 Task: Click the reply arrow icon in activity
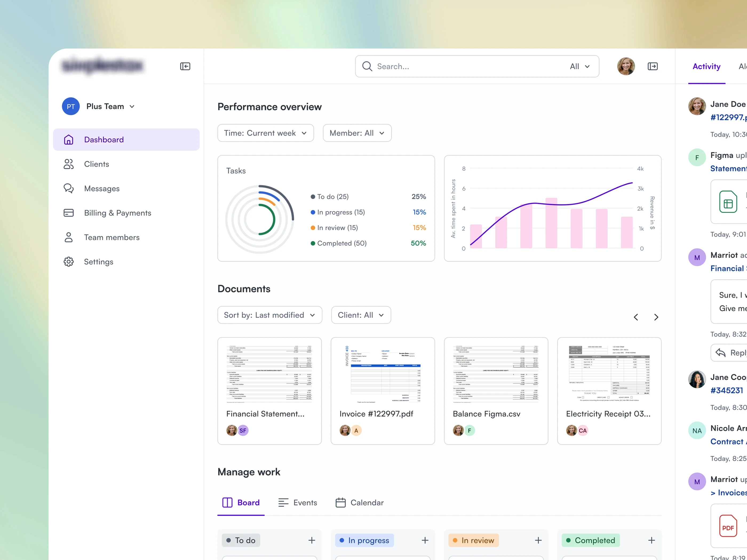click(720, 353)
